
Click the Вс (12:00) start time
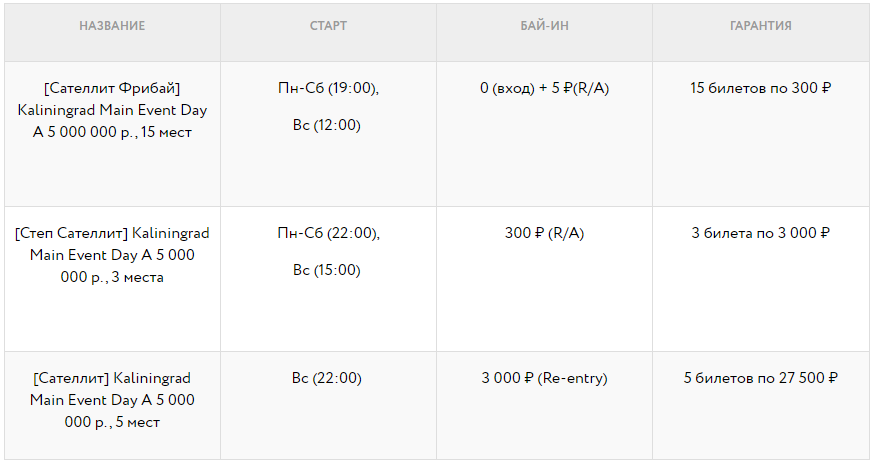click(327, 125)
